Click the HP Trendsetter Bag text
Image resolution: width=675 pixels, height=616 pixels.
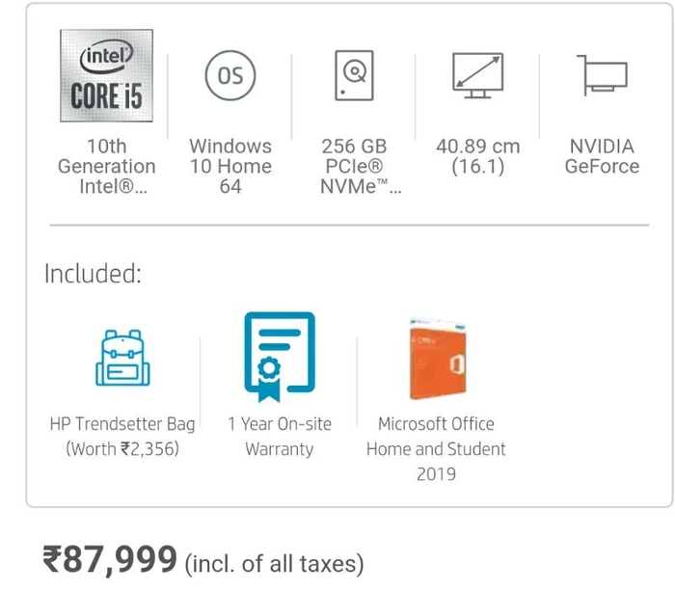click(x=122, y=424)
